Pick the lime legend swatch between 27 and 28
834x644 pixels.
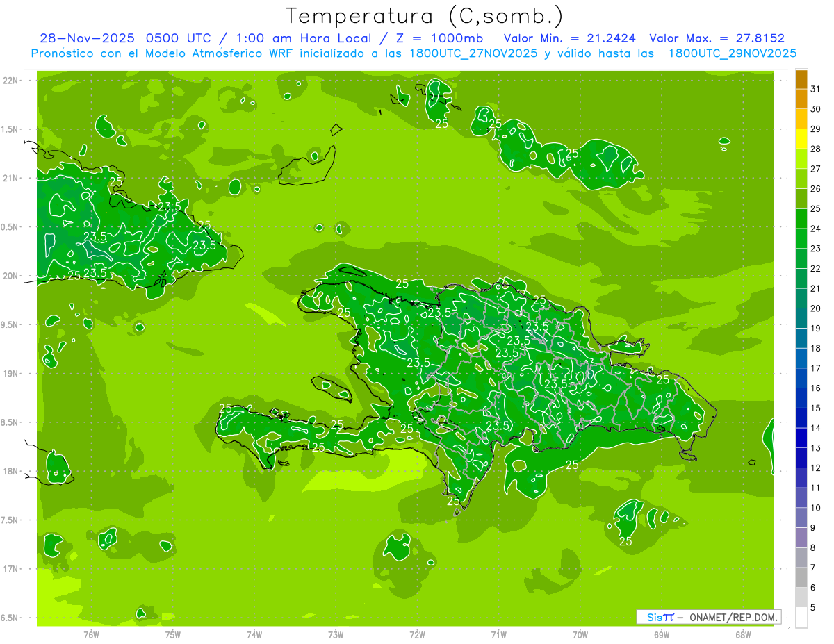801,159
